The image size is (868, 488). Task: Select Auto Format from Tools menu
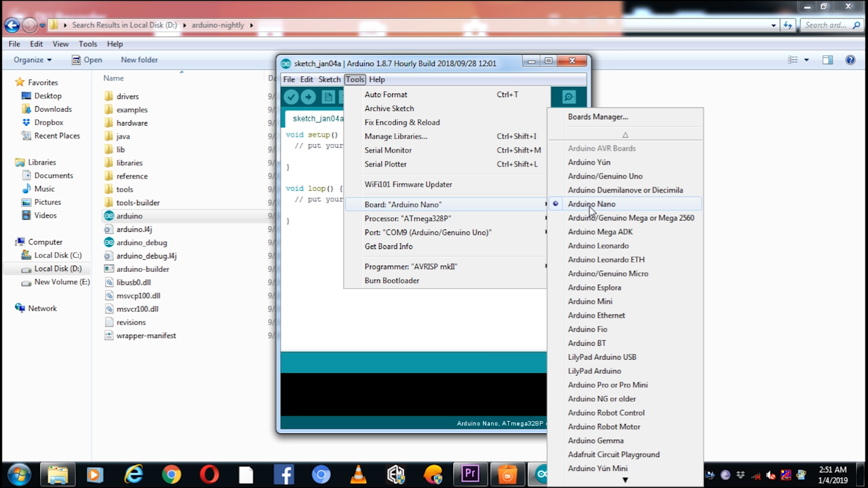446,95
